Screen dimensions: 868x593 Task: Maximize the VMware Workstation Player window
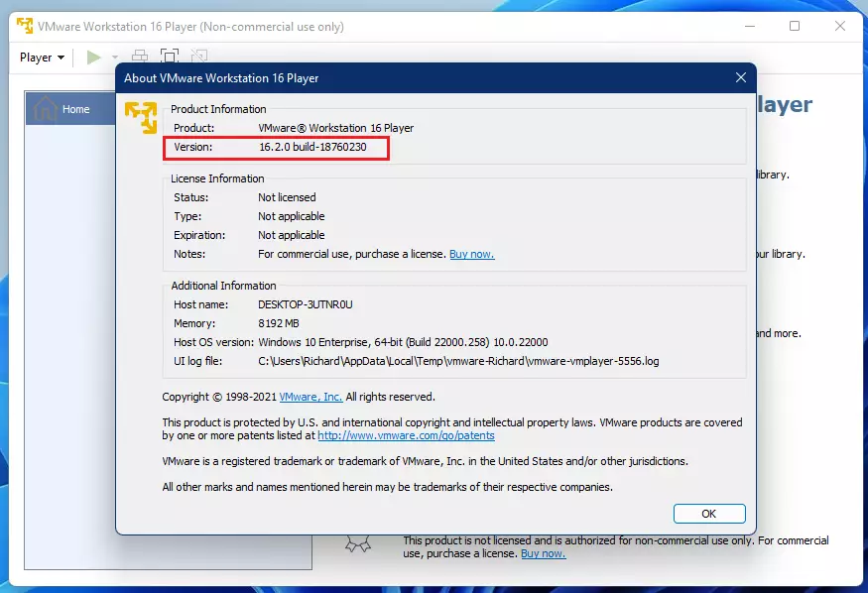[795, 26]
